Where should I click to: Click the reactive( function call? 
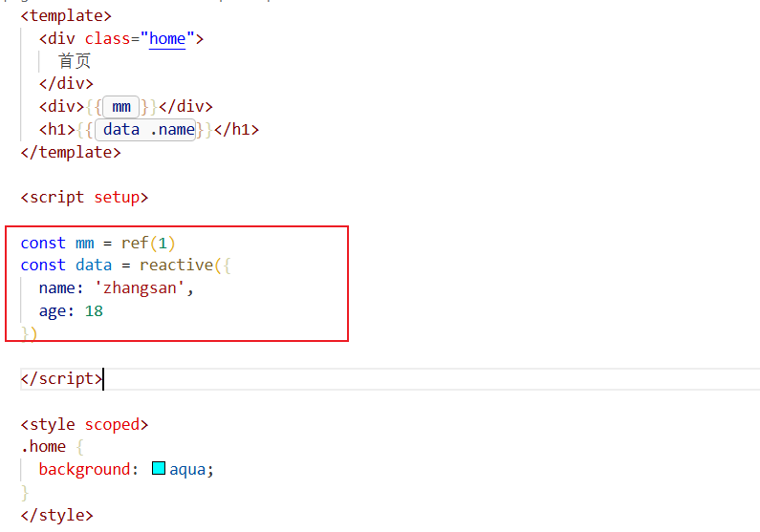click(181, 266)
